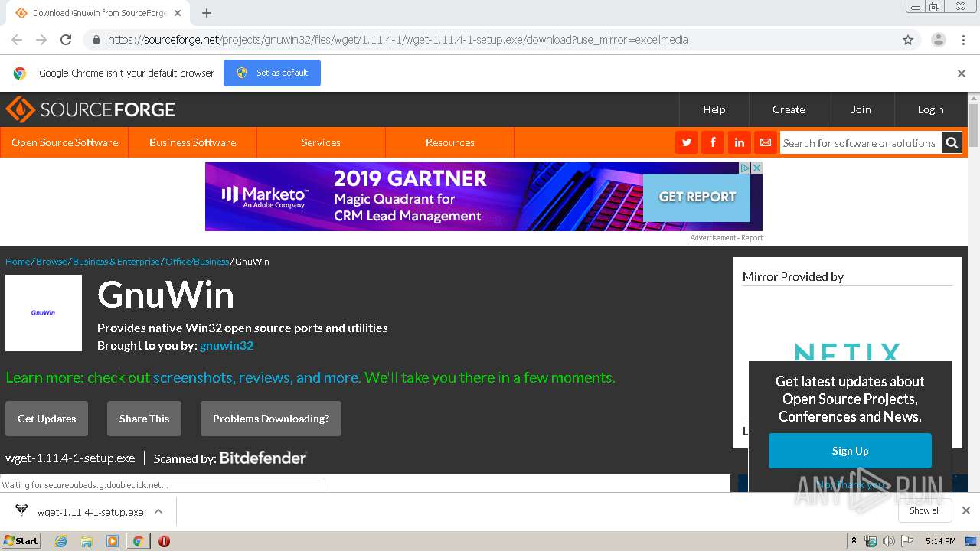Image resolution: width=980 pixels, height=551 pixels.
Task: Click Business & Enterprise breadcrumb link
Action: point(116,262)
